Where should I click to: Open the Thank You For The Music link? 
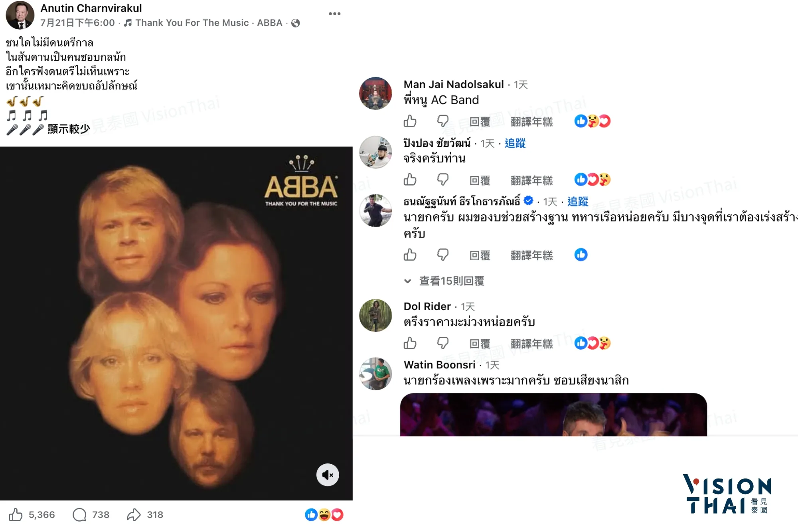point(192,23)
